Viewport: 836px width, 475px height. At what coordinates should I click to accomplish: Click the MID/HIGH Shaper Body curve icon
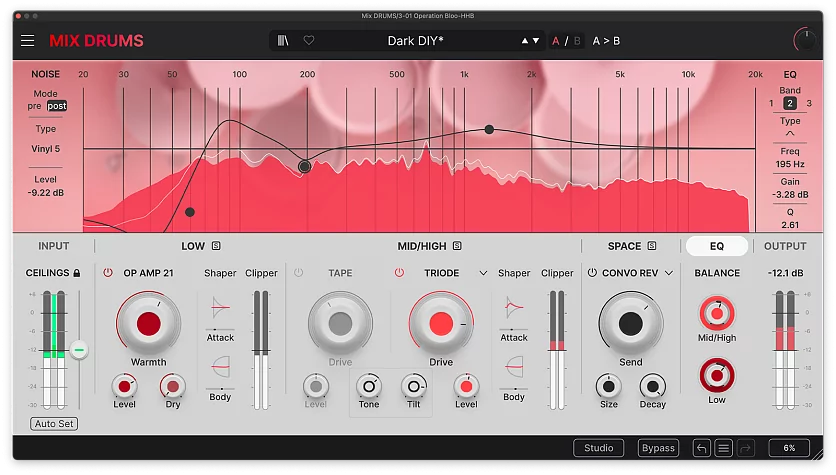pyautogui.click(x=514, y=367)
